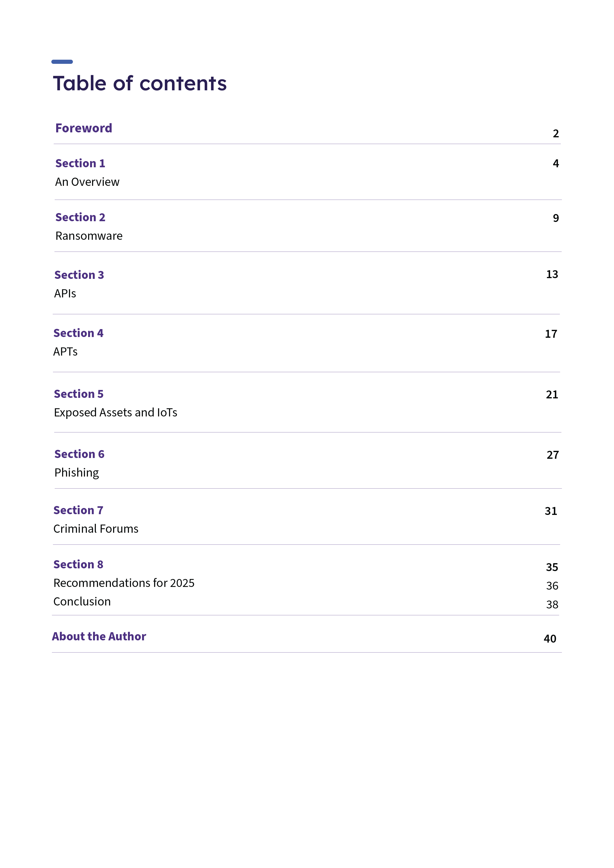Open Recommendations for 2025
The height and width of the screenshot is (868, 614).
(x=124, y=583)
